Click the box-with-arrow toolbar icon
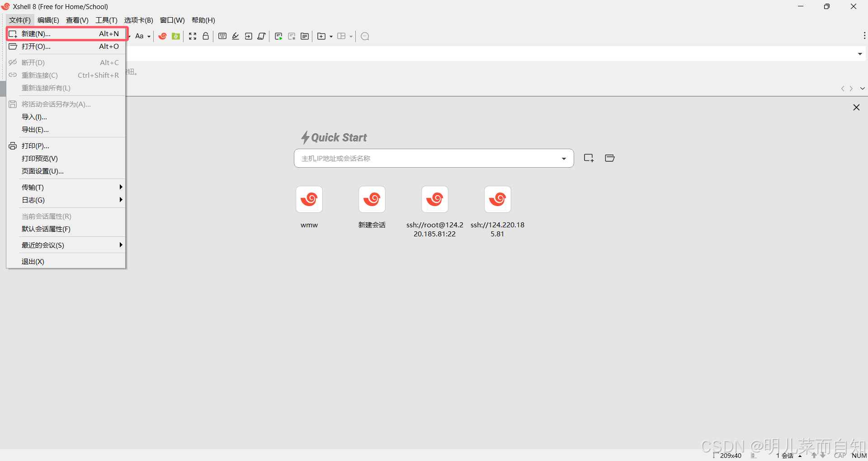 click(x=249, y=36)
